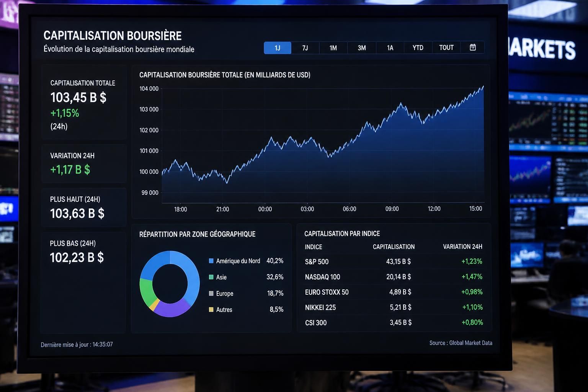This screenshot has width=588, height=392.
Task: Click the 20,14 B $ capitalisation value
Action: point(399,277)
